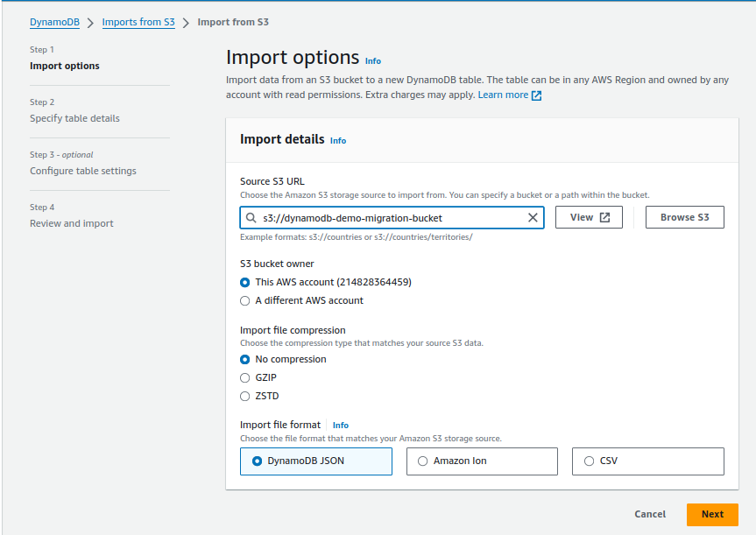Clear the Source S3 URL field with X icon

click(x=533, y=218)
